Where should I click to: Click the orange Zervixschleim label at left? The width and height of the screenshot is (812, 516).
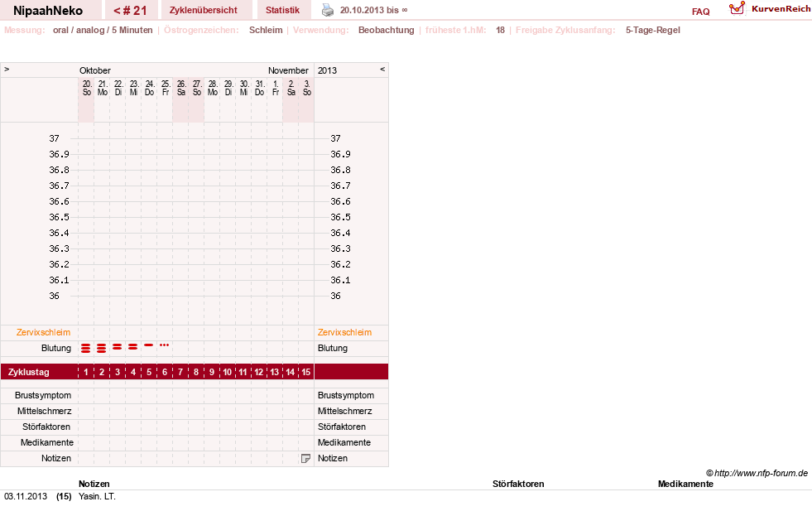tap(44, 333)
